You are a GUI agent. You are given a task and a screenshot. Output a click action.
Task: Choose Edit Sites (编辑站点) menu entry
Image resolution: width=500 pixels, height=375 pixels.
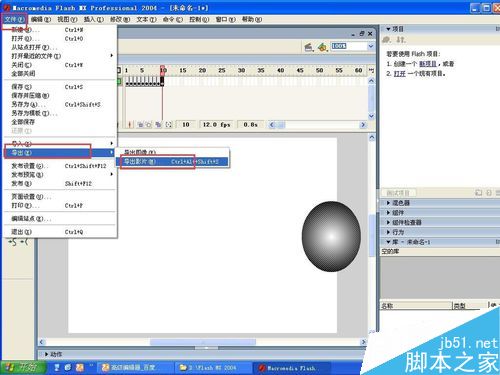coord(59,219)
